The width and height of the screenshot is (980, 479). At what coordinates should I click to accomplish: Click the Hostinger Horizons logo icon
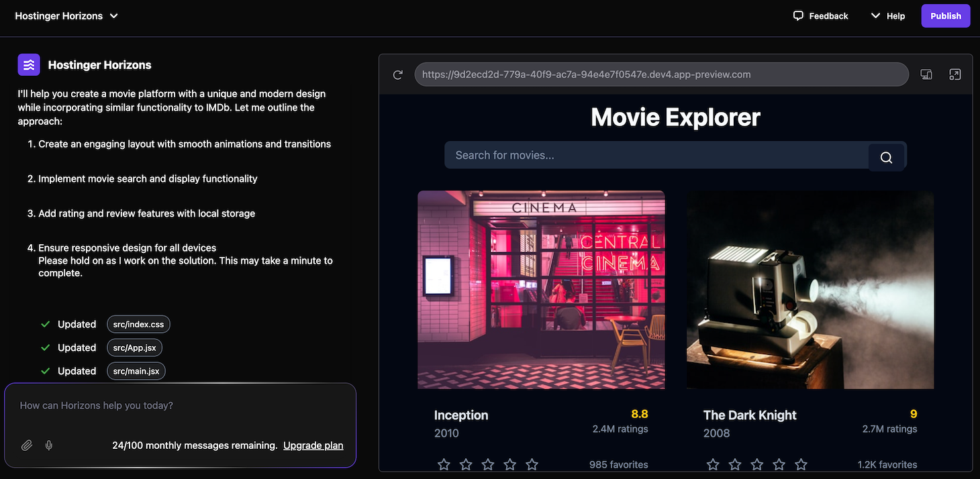[x=28, y=64]
